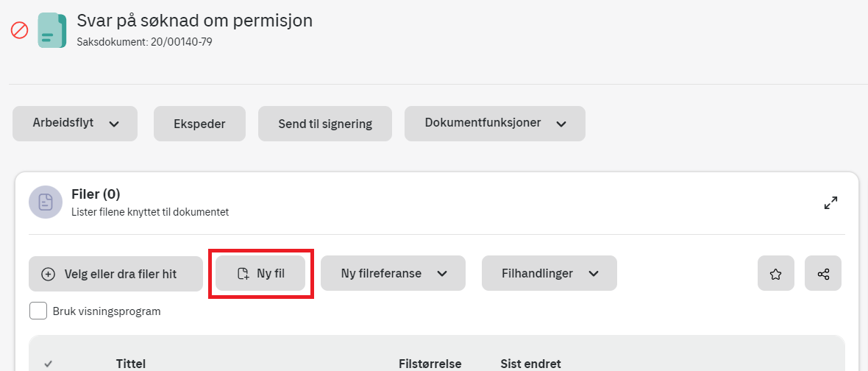Click the share icon button
Screen dimensions: 868x371
point(823,273)
